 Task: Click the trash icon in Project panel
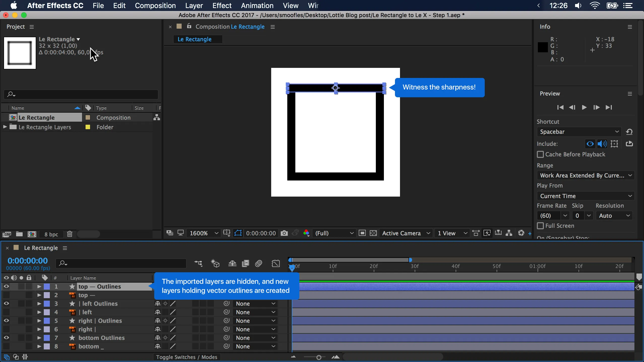(70, 234)
